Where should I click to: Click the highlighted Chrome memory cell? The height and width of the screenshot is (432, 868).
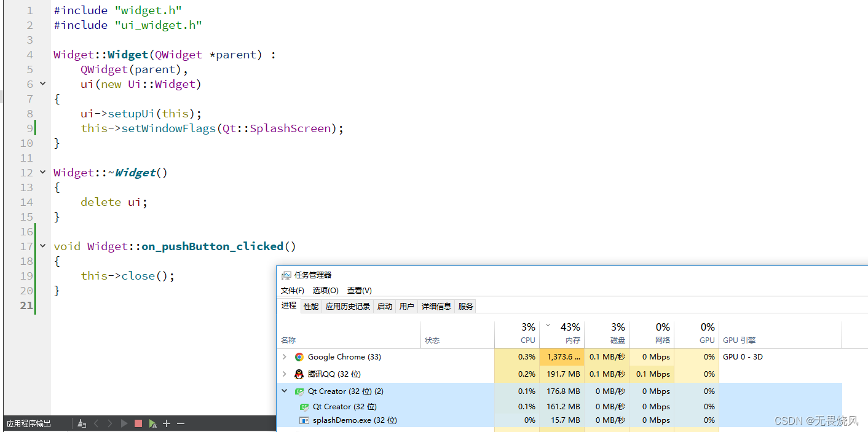(561, 356)
